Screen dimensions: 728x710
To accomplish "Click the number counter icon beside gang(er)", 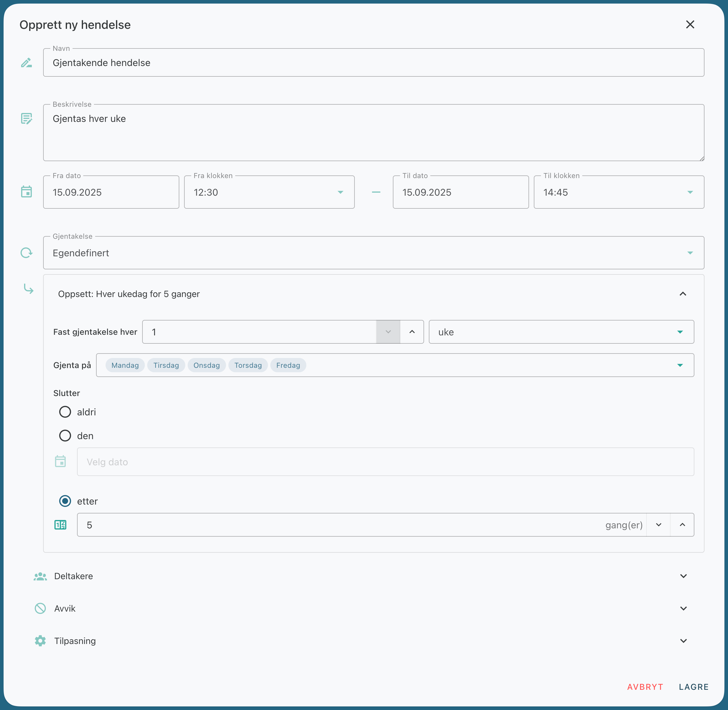I will click(60, 525).
